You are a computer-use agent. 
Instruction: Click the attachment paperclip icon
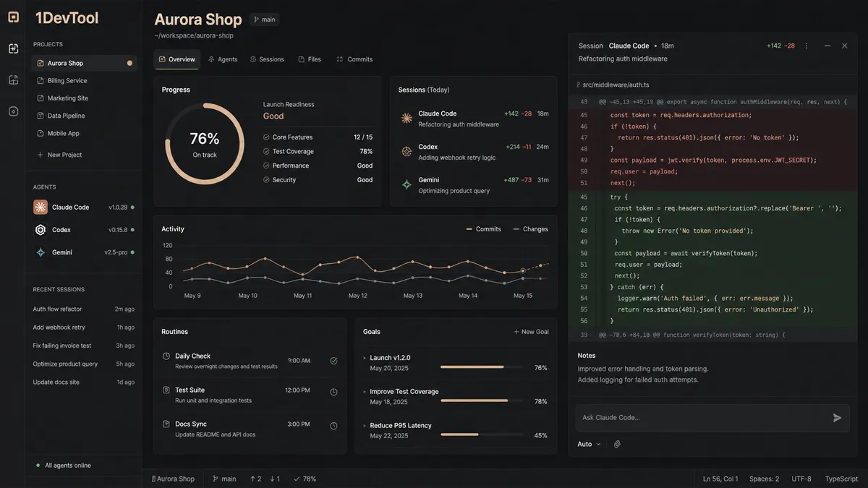617,444
